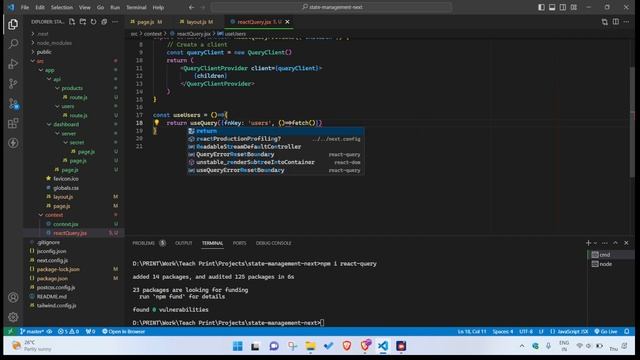Open the new terminal profile dropdown arrow
Viewport: 640px width, 360px height.
(x=596, y=243)
